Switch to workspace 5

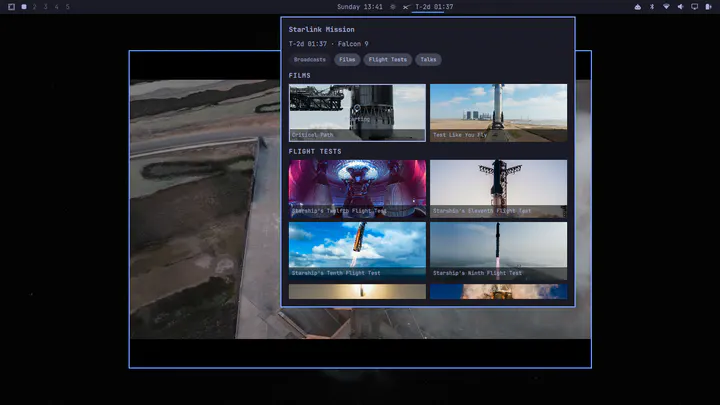click(x=68, y=7)
